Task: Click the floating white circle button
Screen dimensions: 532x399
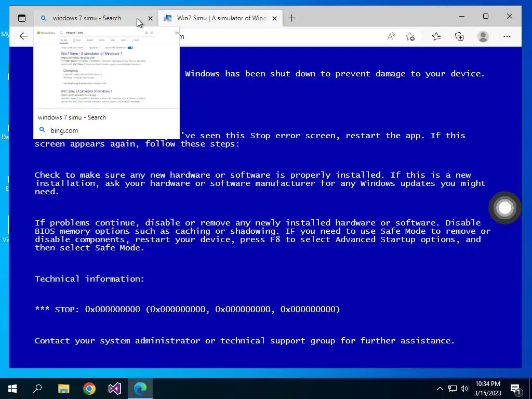Action: 505,208
